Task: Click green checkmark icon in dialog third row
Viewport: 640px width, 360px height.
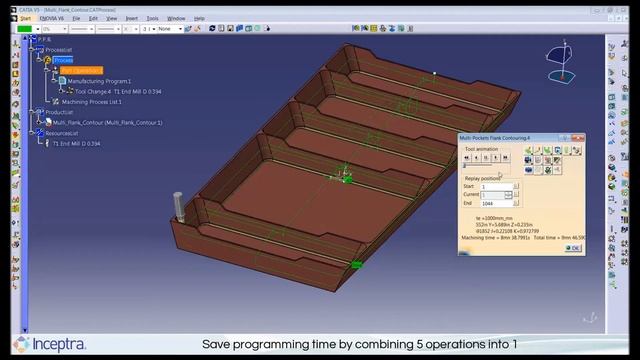Action: click(548, 170)
